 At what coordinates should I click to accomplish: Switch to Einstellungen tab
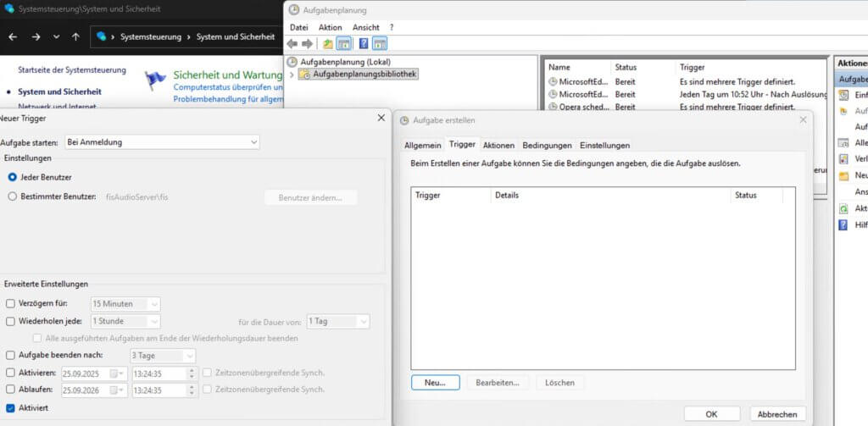(x=604, y=145)
